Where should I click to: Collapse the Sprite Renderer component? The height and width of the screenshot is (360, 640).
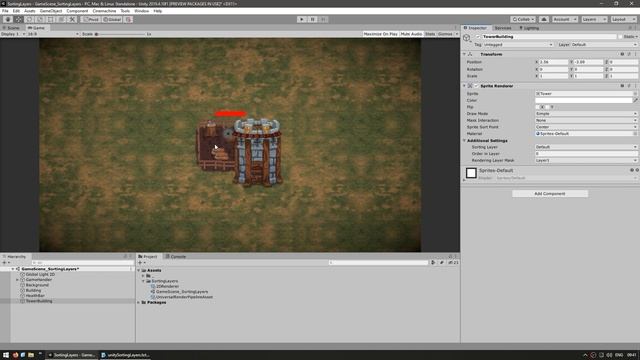coord(464,86)
